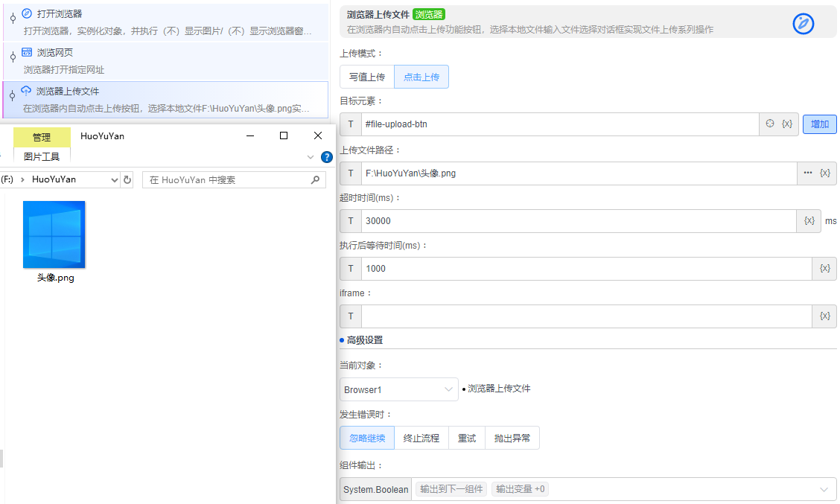This screenshot has width=840, height=504.
Task: Open the 管理 tab in explorer
Action: (x=41, y=137)
